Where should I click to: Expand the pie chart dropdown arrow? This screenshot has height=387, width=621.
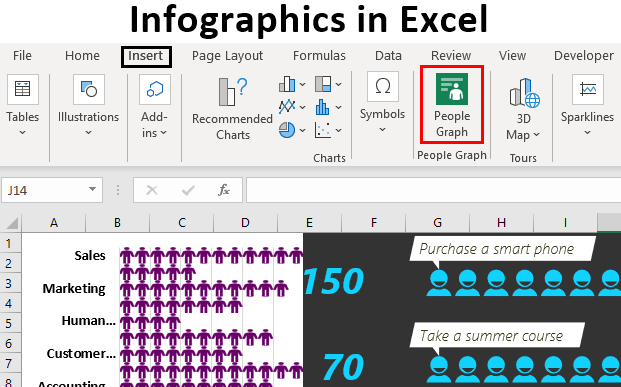(x=302, y=130)
